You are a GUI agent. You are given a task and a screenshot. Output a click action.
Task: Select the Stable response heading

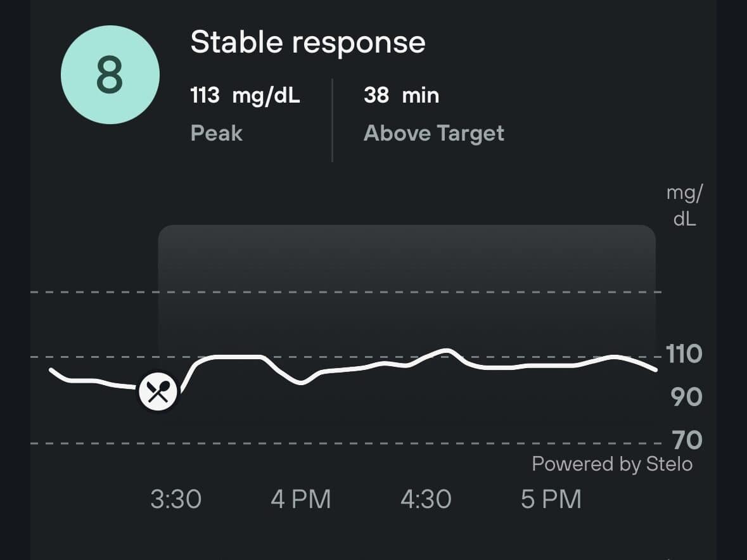(309, 42)
